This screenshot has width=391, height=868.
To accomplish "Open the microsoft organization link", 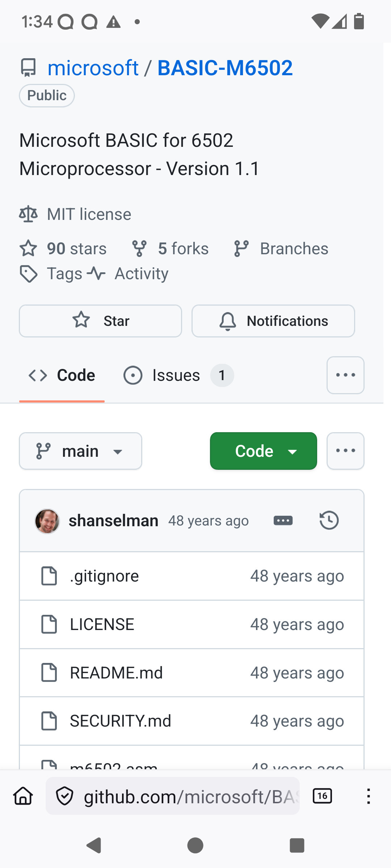I will coord(93,68).
